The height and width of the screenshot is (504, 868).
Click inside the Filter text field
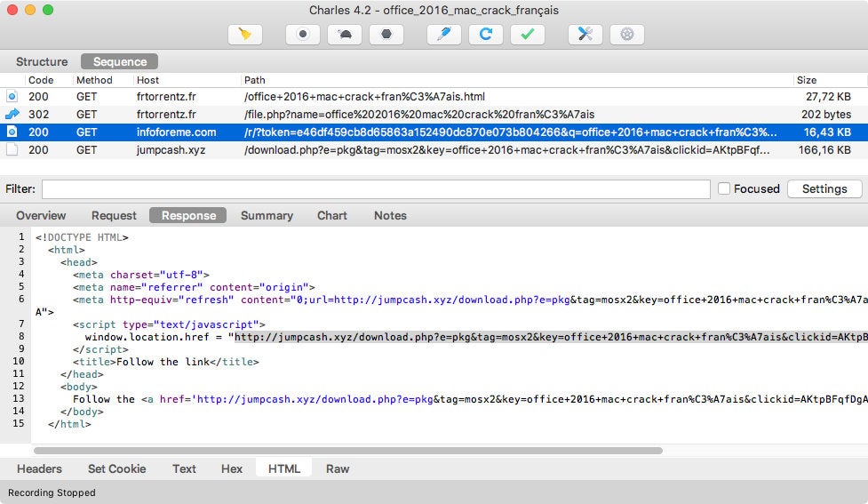(x=375, y=188)
